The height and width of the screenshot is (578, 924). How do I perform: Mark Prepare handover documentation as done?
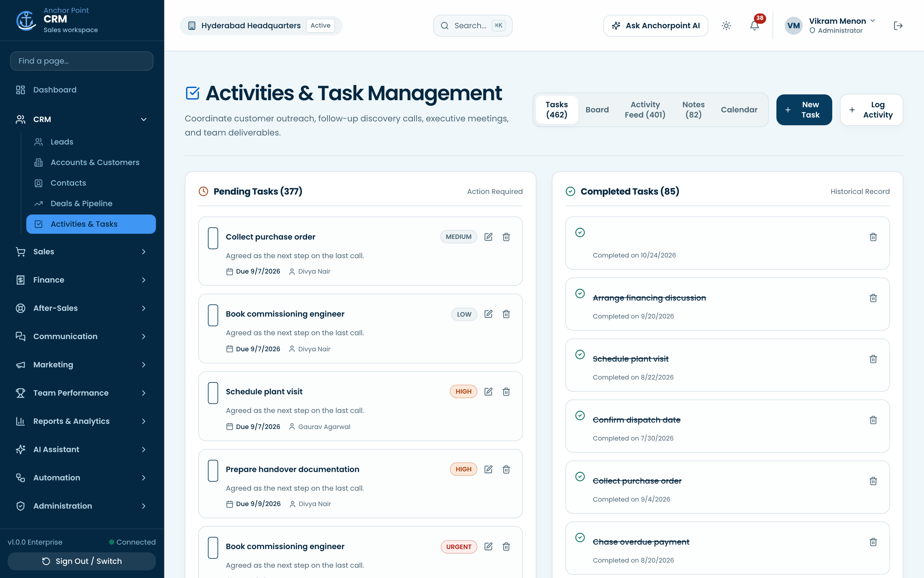[x=213, y=470]
